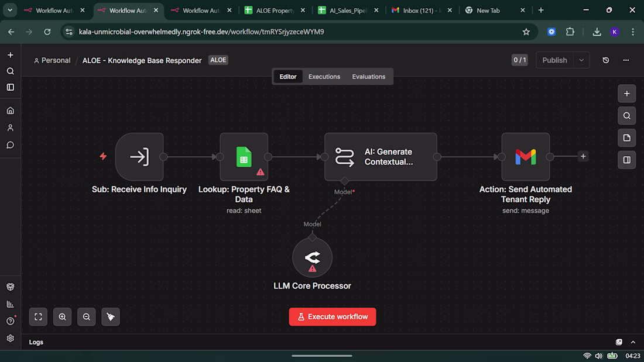Open the help question mark icon
Screen dimensions: 644x362
point(11,321)
